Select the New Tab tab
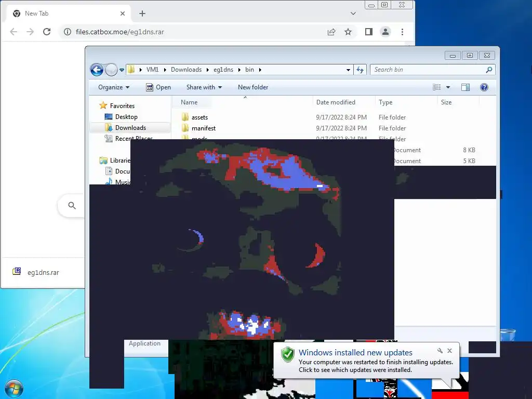The height and width of the screenshot is (399, 532). click(x=68, y=14)
